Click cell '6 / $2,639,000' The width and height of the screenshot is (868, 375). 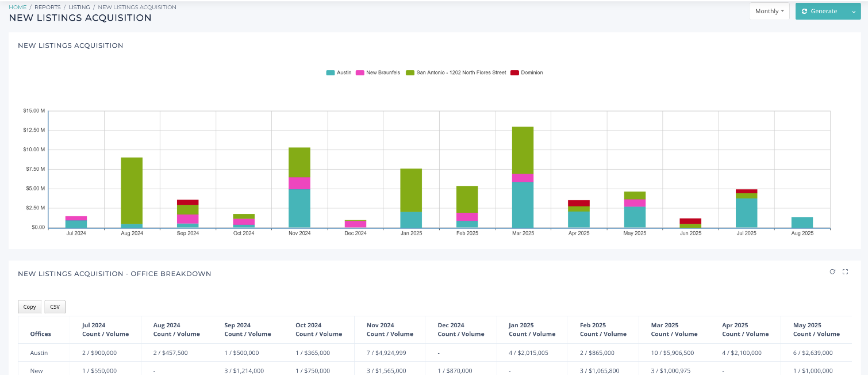coord(813,353)
